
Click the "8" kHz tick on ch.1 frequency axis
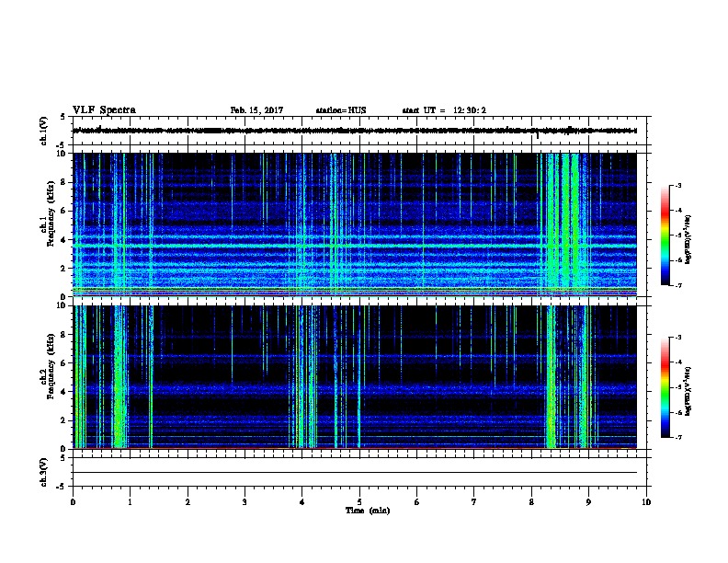click(63, 182)
